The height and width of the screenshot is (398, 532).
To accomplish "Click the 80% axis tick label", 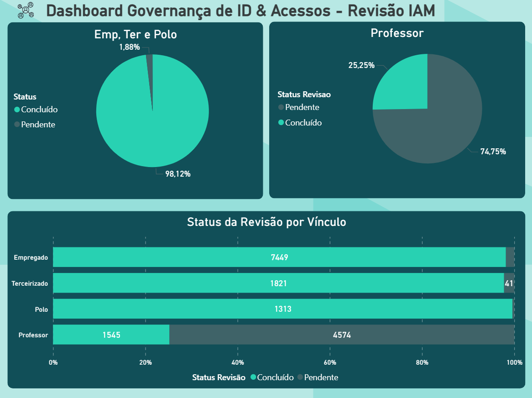I will [x=422, y=362].
